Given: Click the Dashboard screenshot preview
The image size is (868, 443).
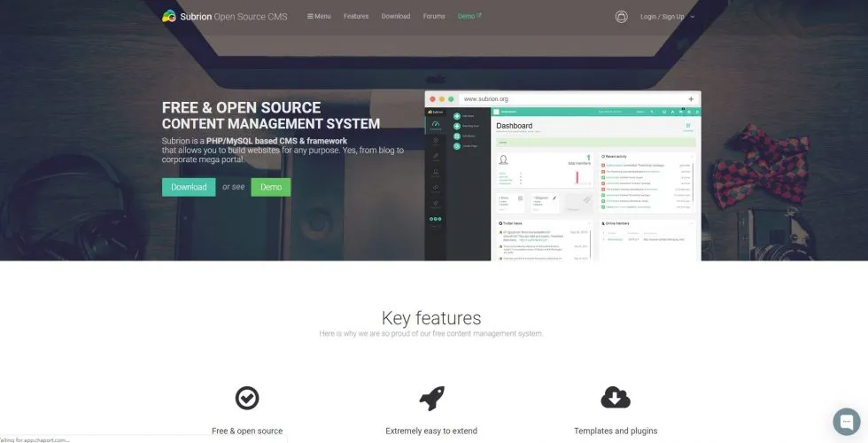Looking at the screenshot, I should pos(562,175).
